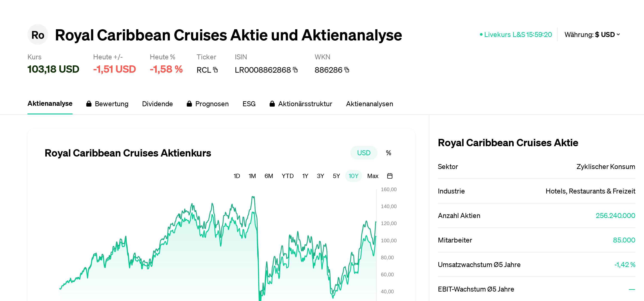Open the calendar date range picker
The width and height of the screenshot is (644, 301).
[389, 176]
